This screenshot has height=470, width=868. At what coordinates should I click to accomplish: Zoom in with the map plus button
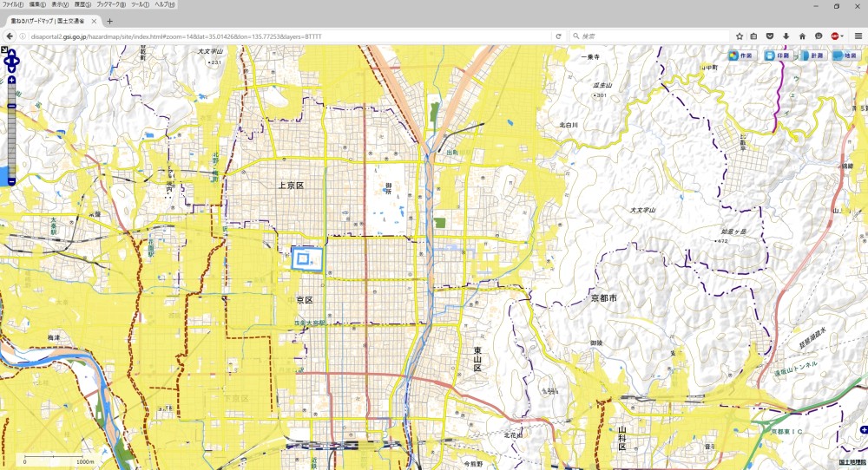(x=11, y=81)
